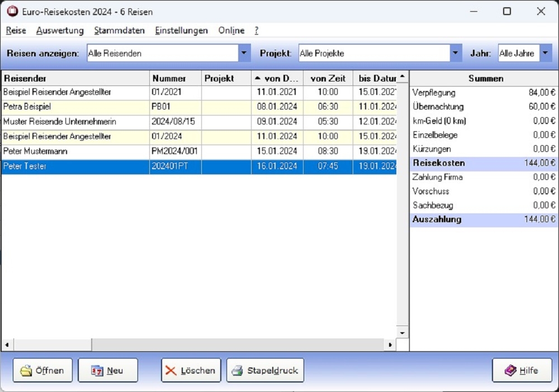Image resolution: width=559 pixels, height=392 pixels.
Task: Sort by the von Datum column header
Action: (x=277, y=78)
